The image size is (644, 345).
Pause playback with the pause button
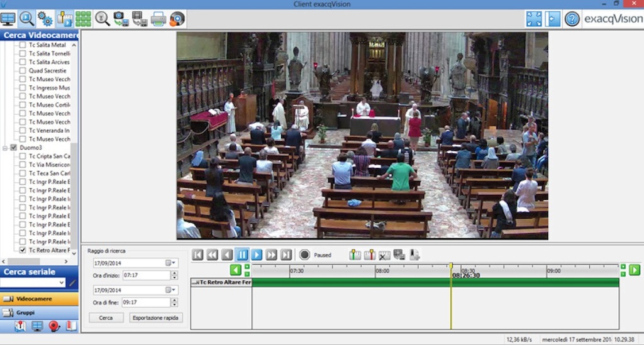[242, 255]
